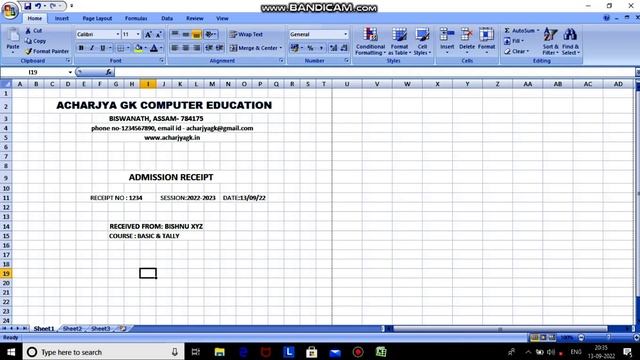Activate the Format Painter
640x360 pixels.
47,51
